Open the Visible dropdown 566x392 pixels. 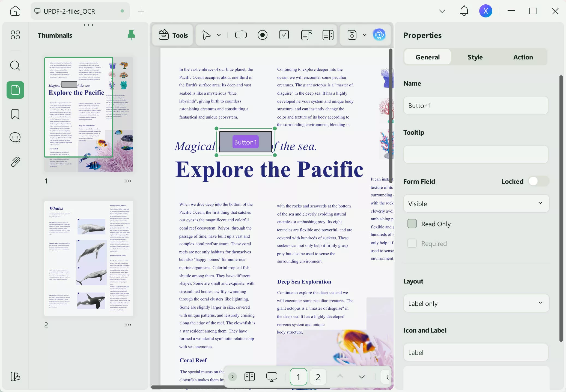(476, 204)
